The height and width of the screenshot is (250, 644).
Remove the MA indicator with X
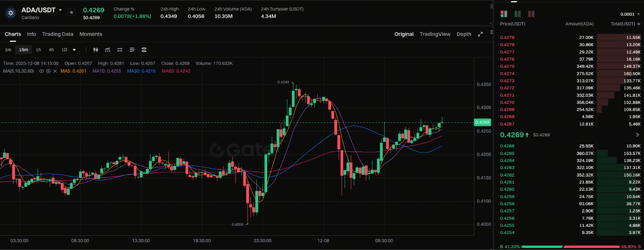(55, 71)
